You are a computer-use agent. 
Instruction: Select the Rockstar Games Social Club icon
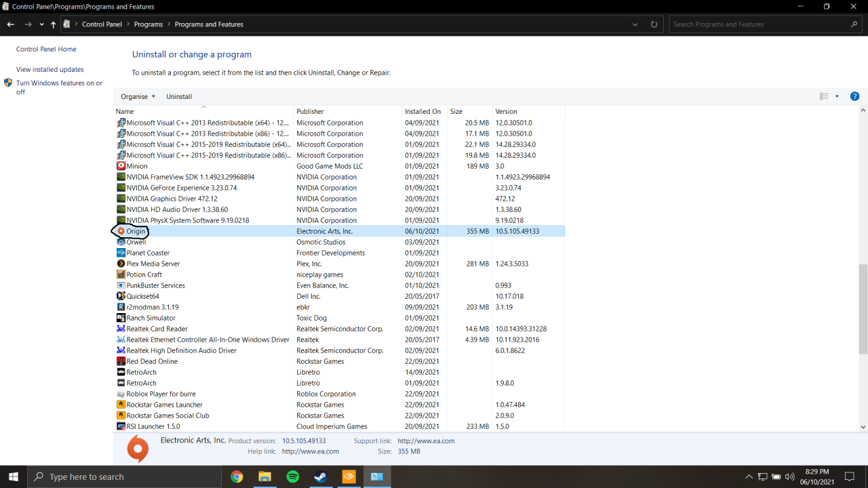(121, 415)
